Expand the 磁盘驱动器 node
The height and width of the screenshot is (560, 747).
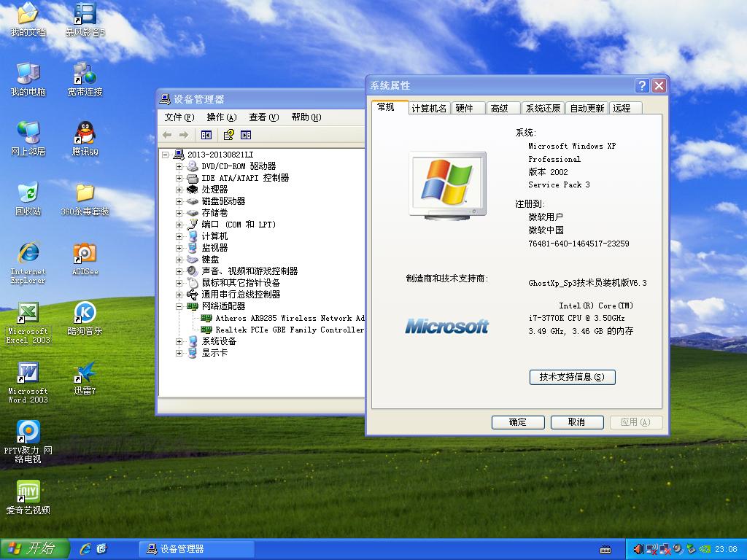[179, 201]
